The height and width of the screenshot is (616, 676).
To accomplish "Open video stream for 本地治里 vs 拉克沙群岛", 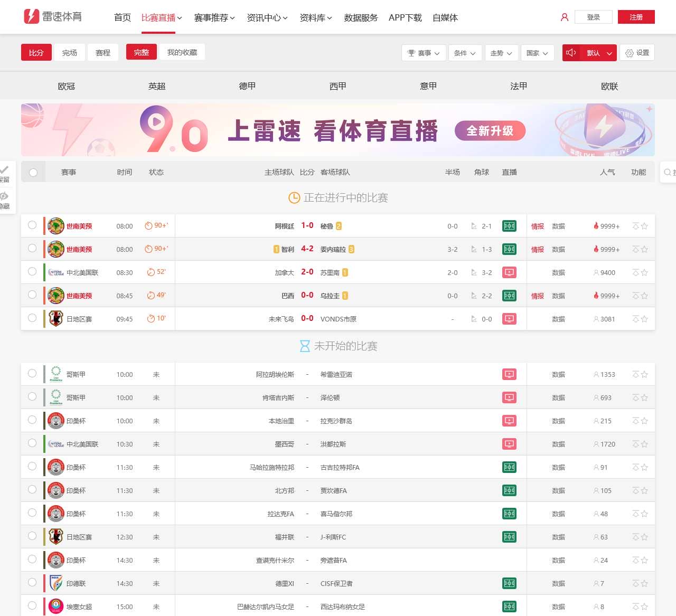I will click(x=509, y=421).
